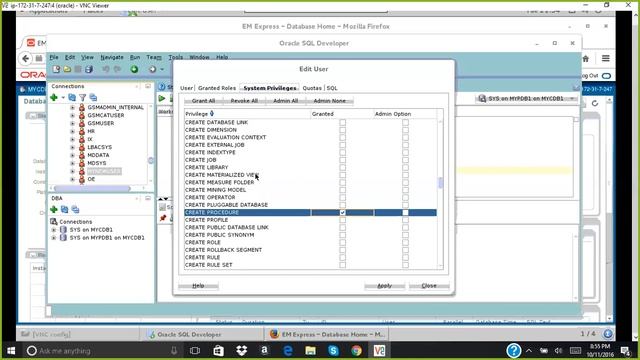The image size is (640, 360).
Task: Check Granted for CREATE MATERIALIZED VIEW
Action: [x=342, y=175]
